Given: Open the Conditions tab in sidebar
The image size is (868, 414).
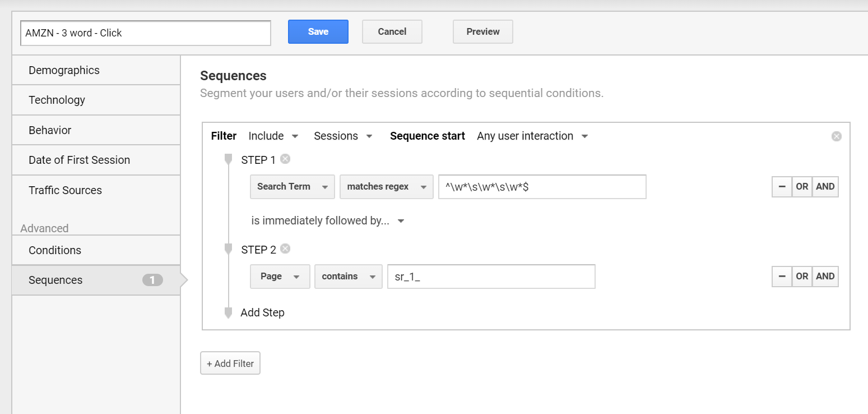Looking at the screenshot, I should [x=96, y=250].
